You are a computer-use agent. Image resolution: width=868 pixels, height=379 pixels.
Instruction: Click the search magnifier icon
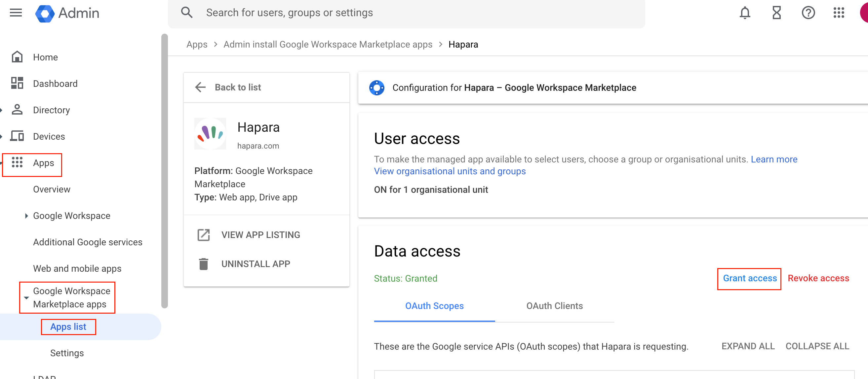click(x=187, y=13)
